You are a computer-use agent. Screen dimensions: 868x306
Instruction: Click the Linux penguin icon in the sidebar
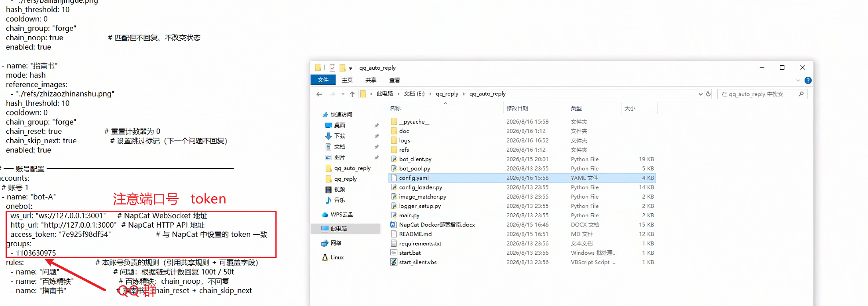coord(325,257)
